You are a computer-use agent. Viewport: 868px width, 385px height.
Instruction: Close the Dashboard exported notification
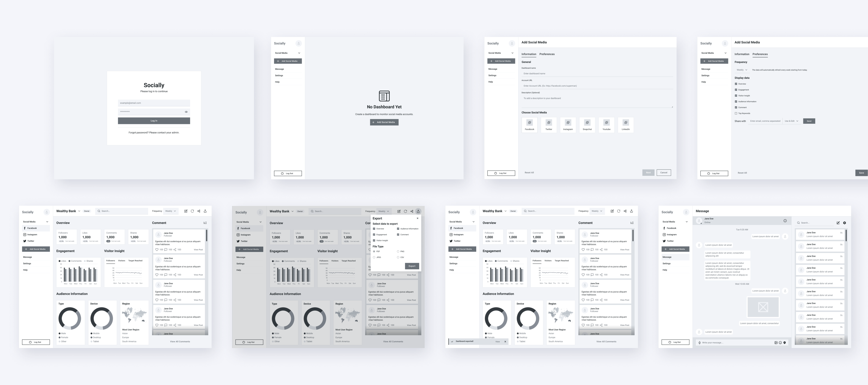coord(505,341)
